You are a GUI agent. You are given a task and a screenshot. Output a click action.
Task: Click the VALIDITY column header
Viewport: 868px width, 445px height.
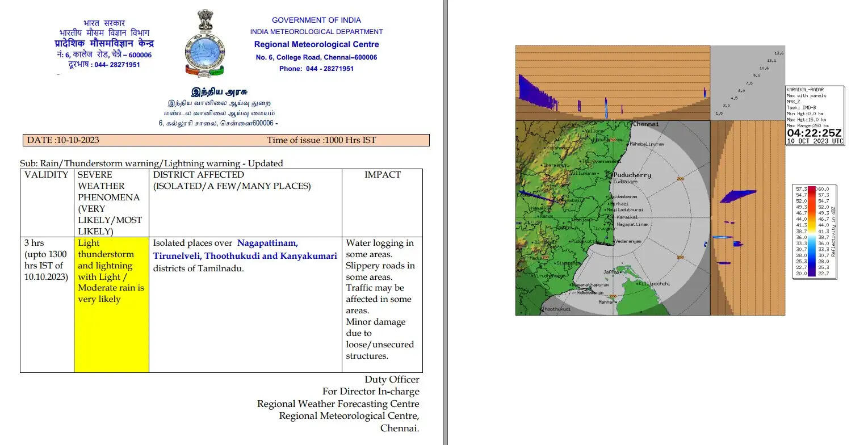(x=47, y=175)
